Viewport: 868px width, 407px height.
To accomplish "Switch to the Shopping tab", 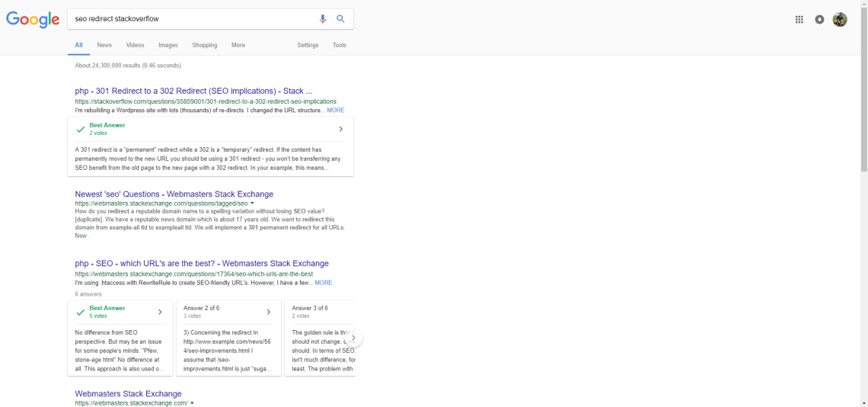I will (204, 45).
